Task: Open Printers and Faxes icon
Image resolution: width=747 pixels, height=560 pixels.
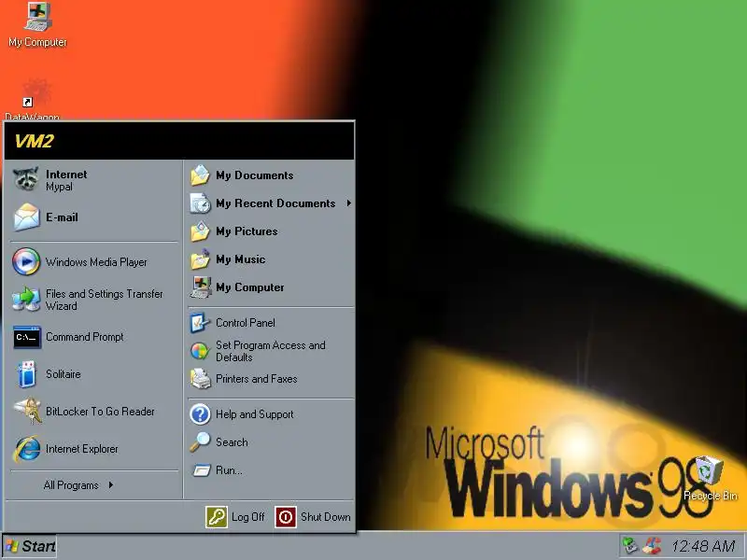Action: [x=200, y=379]
